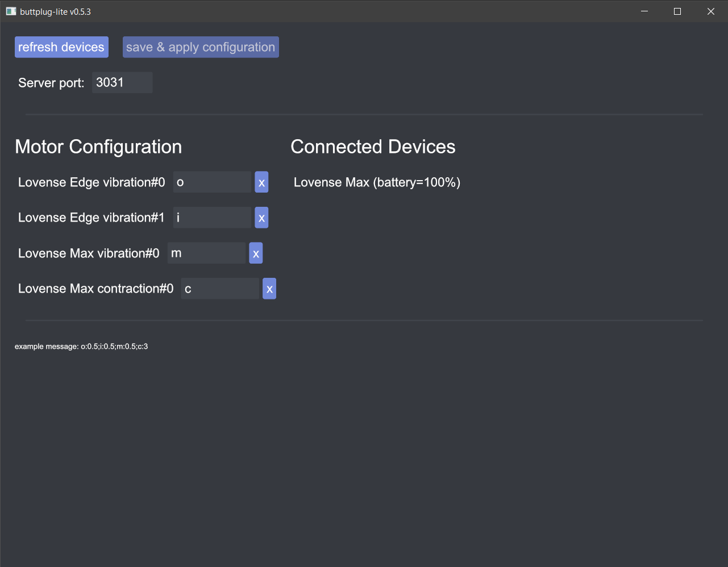Image resolution: width=728 pixels, height=567 pixels.
Task: Click the Lovense Edge vibration#0 label
Action: pyautogui.click(x=91, y=182)
